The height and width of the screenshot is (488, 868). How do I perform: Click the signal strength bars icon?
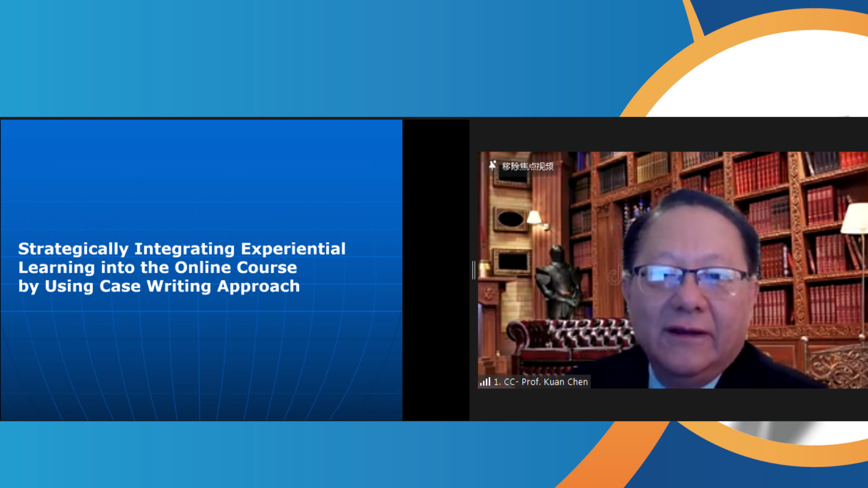pyautogui.click(x=485, y=382)
